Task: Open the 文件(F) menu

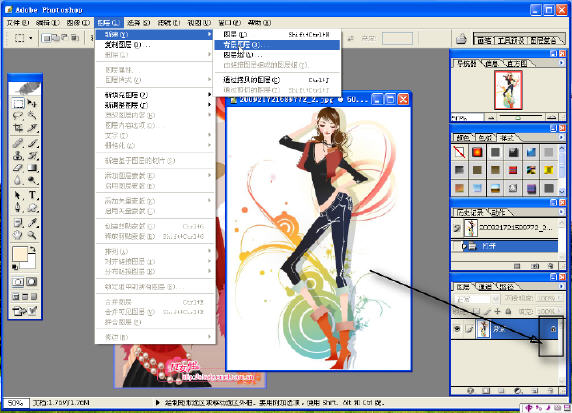Action: [17, 23]
